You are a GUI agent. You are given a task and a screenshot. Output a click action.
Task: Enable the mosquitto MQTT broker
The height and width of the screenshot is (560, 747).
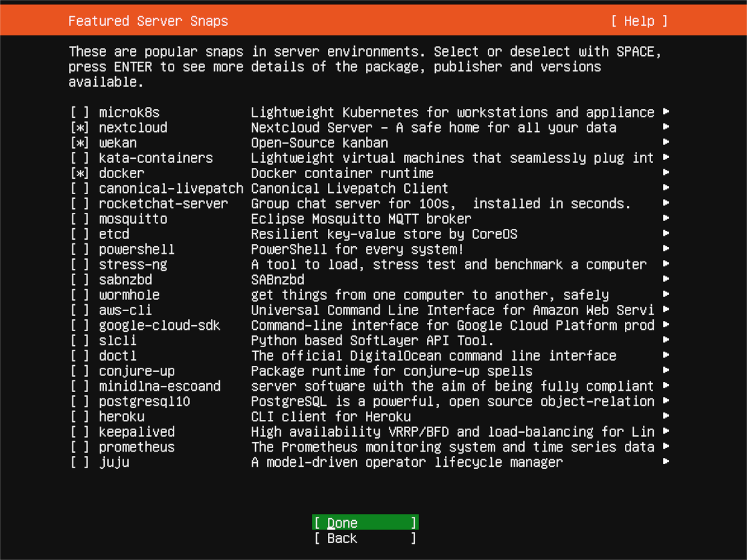(81, 218)
